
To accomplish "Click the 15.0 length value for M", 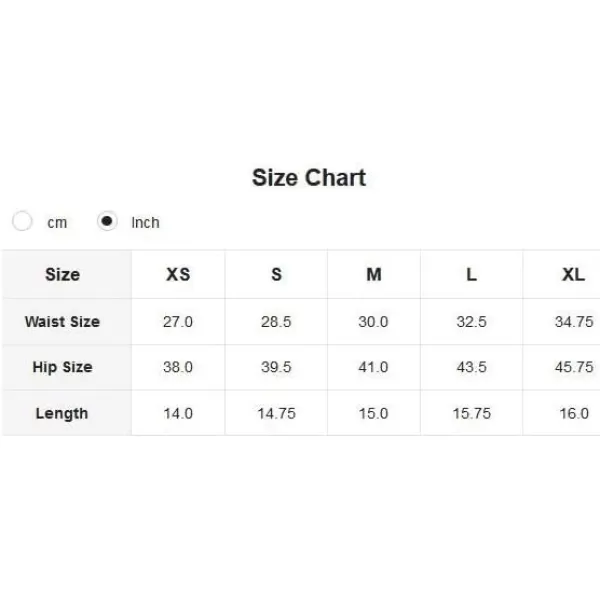I will [373, 414].
